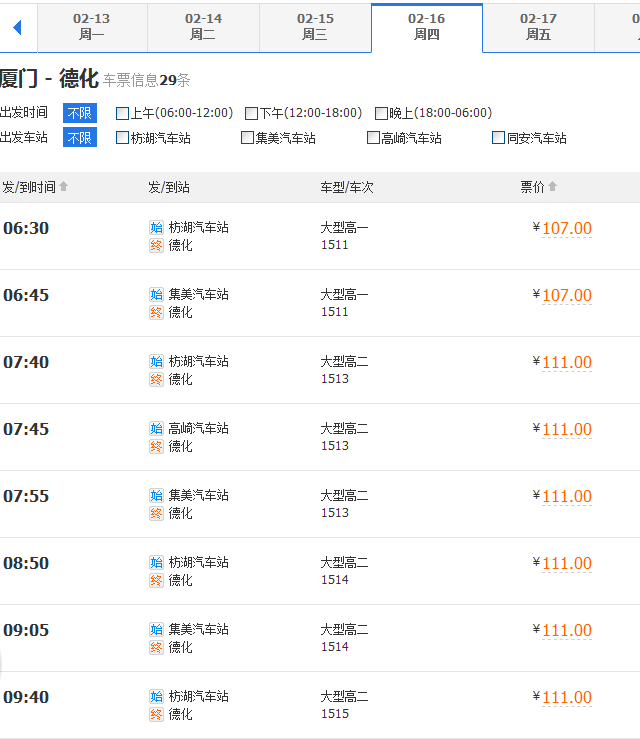Click the 终 icon in the 07:45 row
The height and width of the screenshot is (739, 640).
pyautogui.click(x=156, y=446)
